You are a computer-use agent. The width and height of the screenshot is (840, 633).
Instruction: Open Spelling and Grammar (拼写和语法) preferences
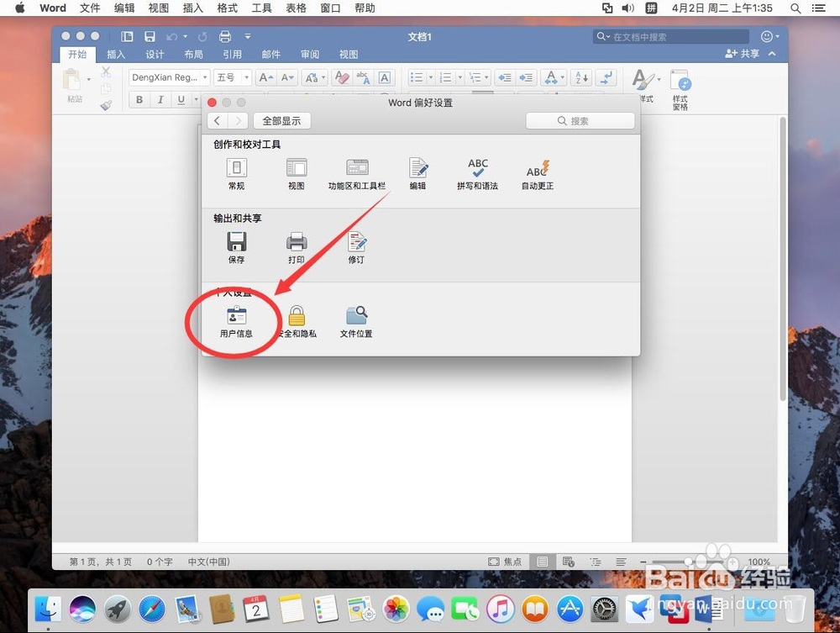[477, 174]
